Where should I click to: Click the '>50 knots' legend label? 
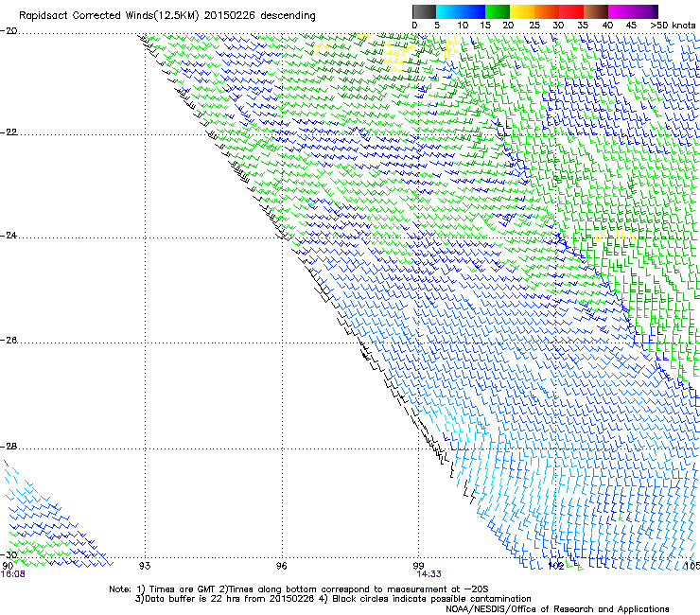673,26
